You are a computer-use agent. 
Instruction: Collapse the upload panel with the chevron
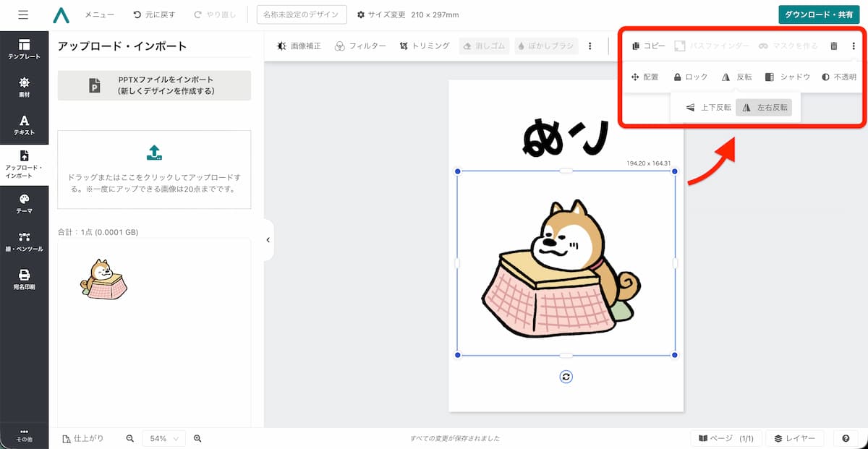click(268, 239)
